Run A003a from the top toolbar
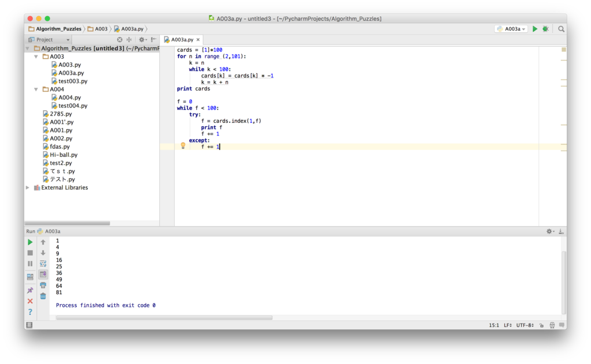Image resolution: width=591 pixels, height=364 pixels. (534, 29)
